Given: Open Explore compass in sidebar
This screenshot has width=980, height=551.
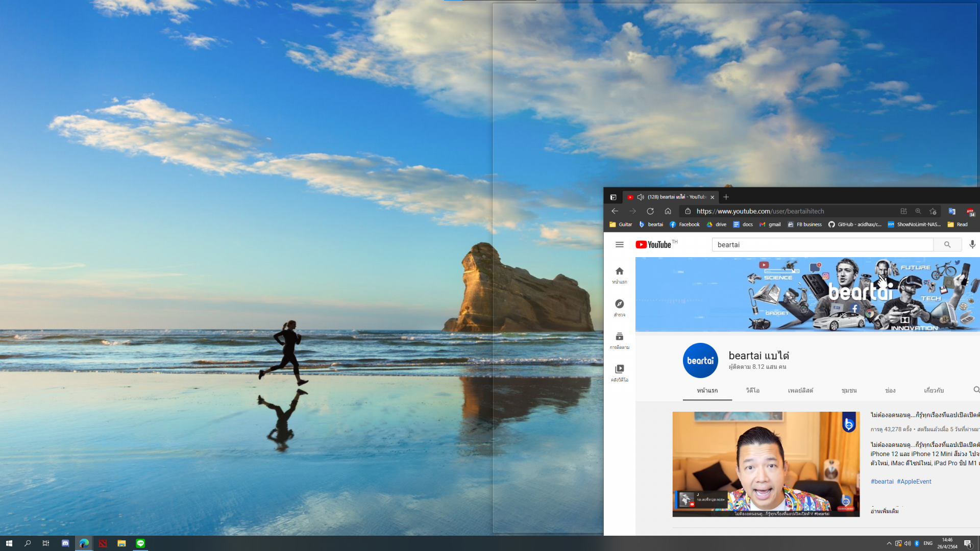Looking at the screenshot, I should tap(620, 308).
